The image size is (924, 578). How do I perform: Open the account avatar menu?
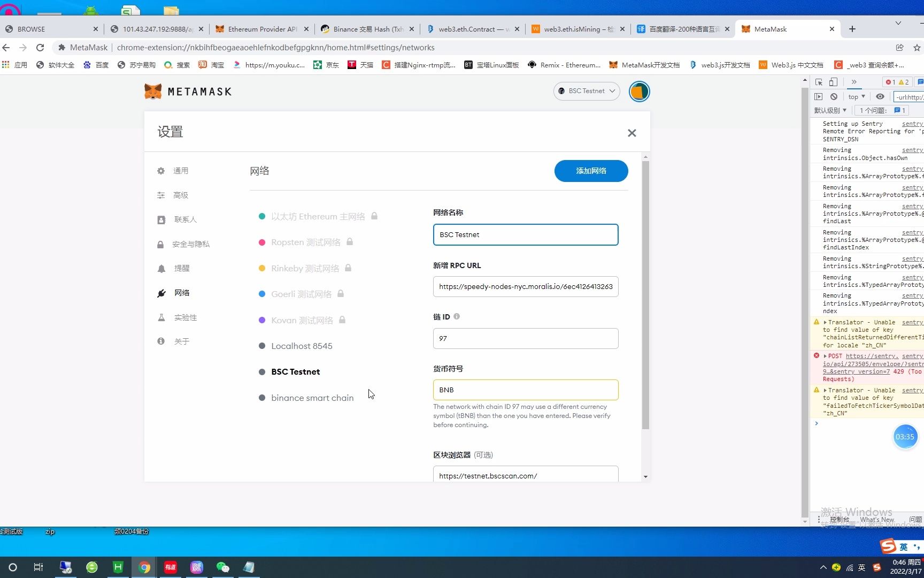(x=639, y=92)
